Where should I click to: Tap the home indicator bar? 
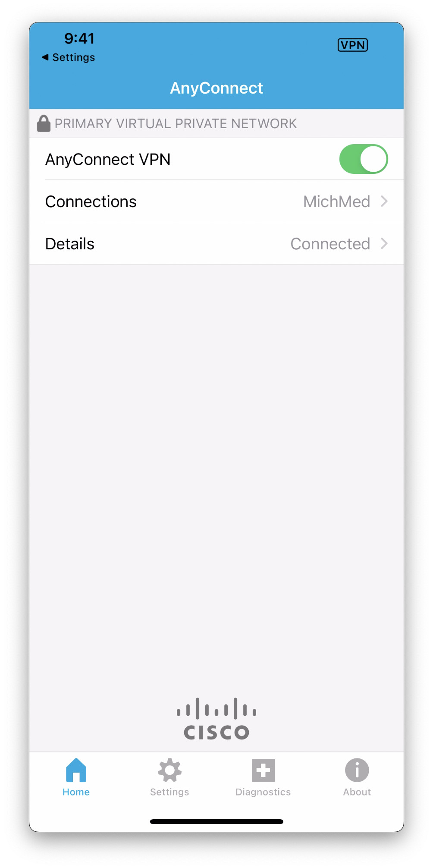(x=216, y=821)
